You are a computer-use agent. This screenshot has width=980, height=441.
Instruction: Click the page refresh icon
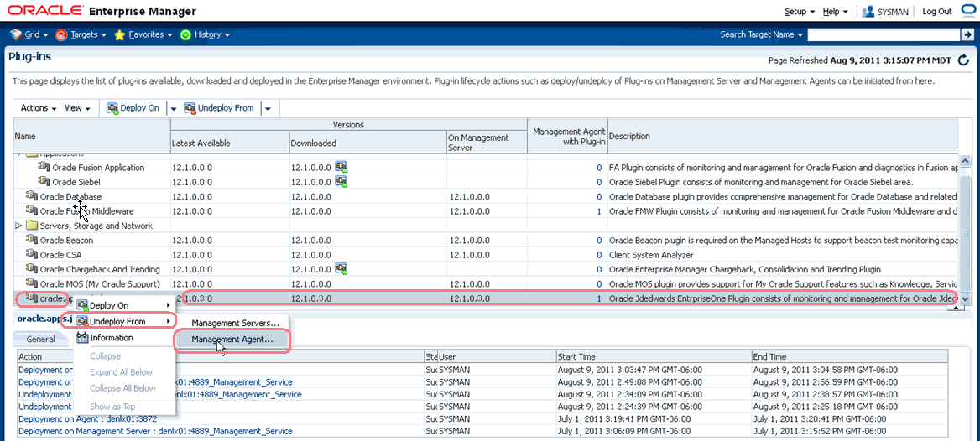click(x=963, y=60)
